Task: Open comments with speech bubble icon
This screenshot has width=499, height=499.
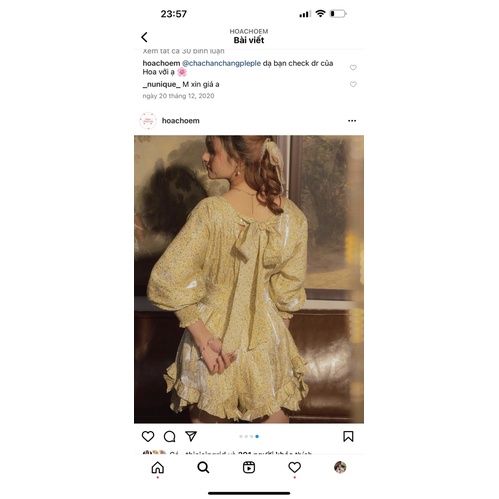Action: click(x=169, y=436)
